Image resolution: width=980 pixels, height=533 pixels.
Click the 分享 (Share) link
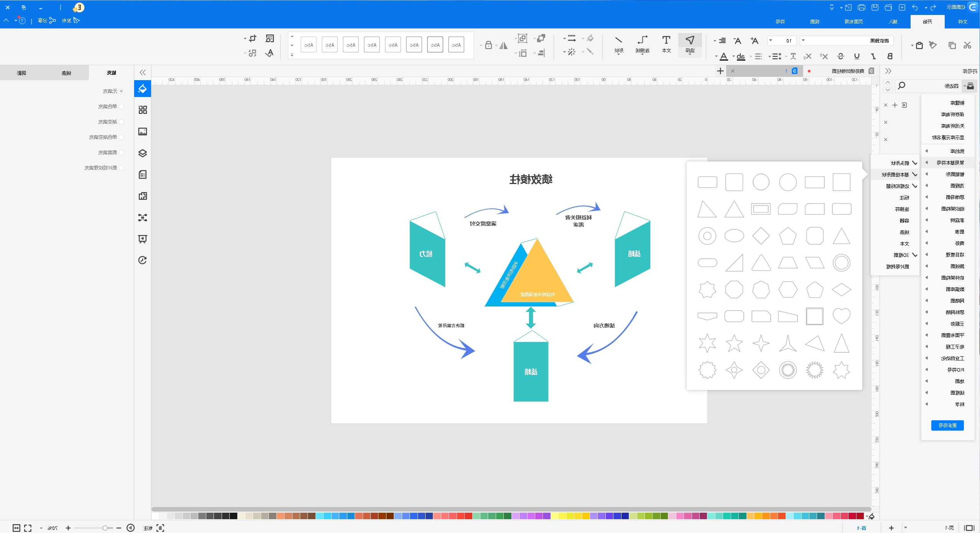click(47, 21)
